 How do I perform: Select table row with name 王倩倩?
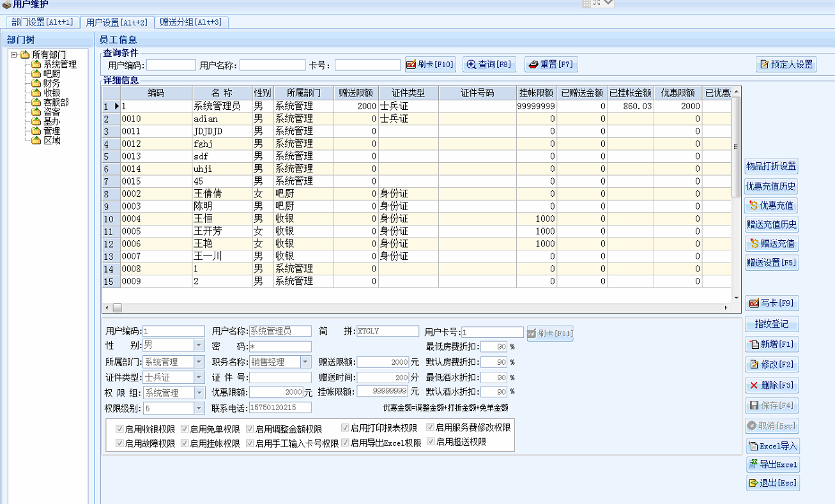[417, 194]
